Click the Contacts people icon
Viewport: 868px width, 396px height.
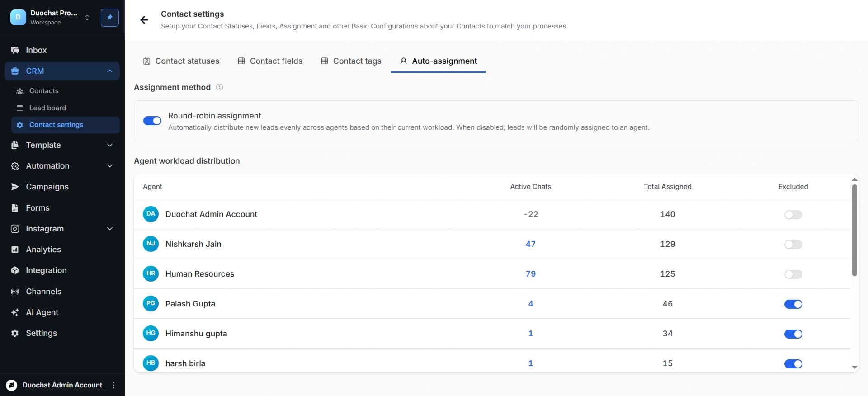19,91
